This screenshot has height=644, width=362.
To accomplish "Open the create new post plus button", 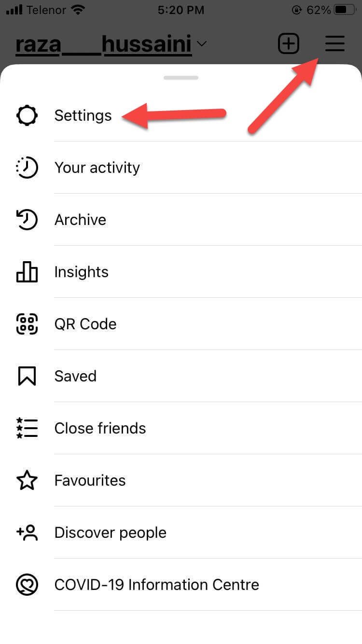I will tap(289, 44).
